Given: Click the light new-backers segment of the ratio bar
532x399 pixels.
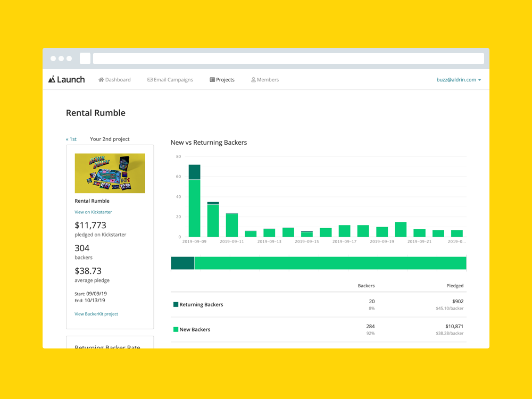Looking at the screenshot, I should (330, 263).
